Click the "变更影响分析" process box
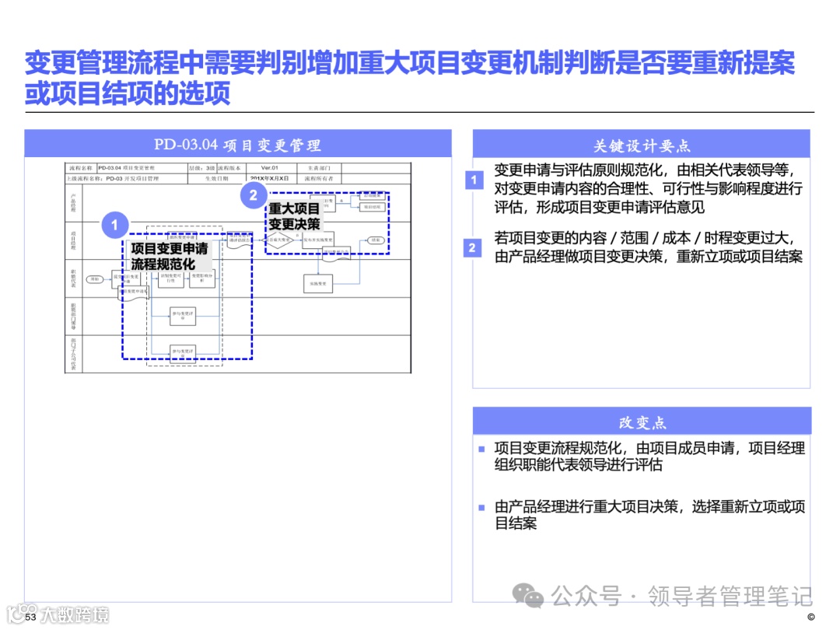This screenshot has width=840, height=630. (x=202, y=278)
